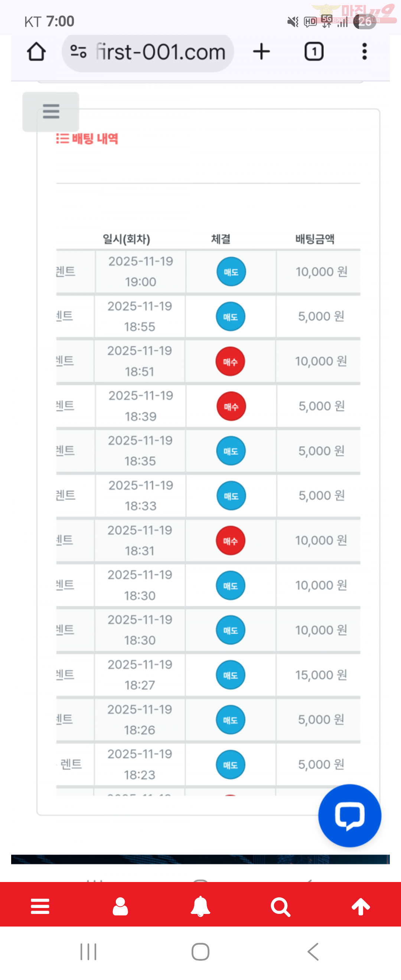The width and height of the screenshot is (401, 980).
Task: Open the tab switcher showing 1 tab
Action: coord(314,52)
